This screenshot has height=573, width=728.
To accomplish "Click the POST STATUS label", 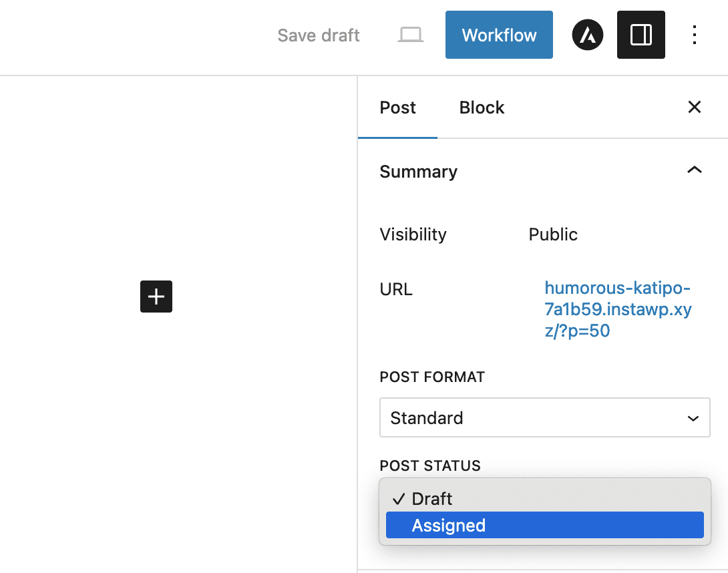I will point(430,465).
